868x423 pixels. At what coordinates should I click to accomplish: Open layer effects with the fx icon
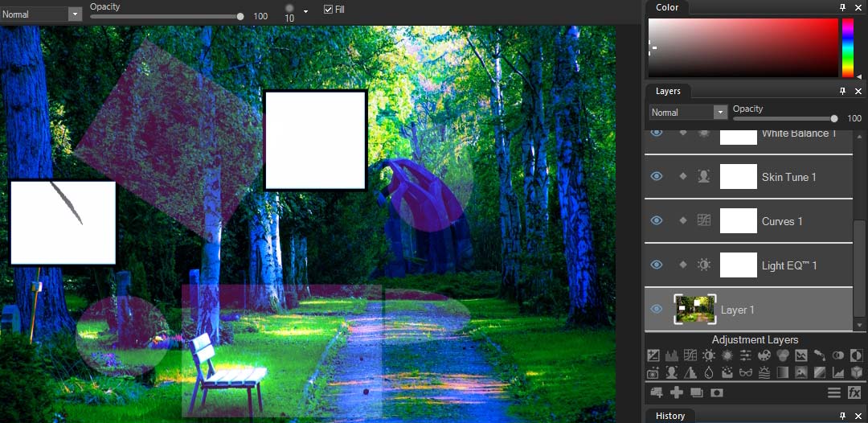pyautogui.click(x=854, y=392)
